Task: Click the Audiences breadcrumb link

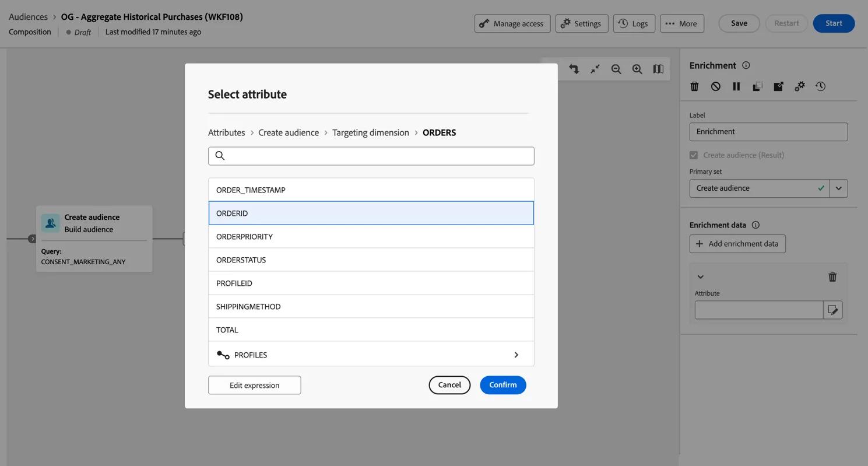Action: [28, 17]
